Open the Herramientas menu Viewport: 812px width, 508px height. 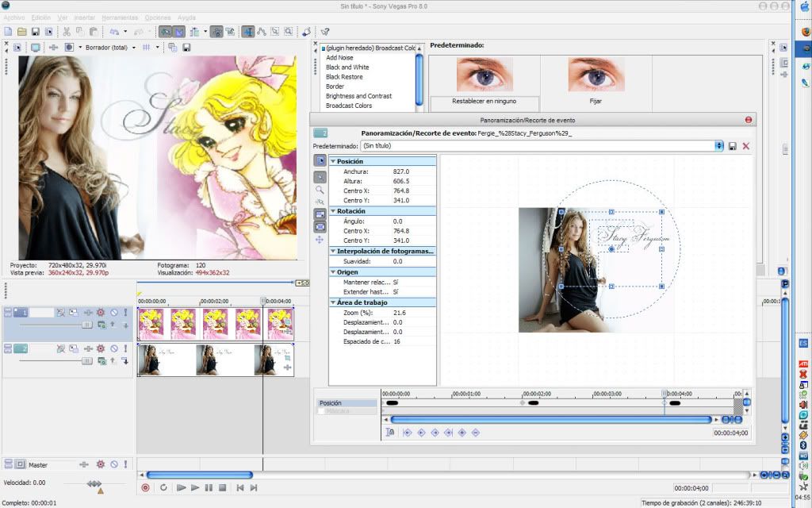120,17
